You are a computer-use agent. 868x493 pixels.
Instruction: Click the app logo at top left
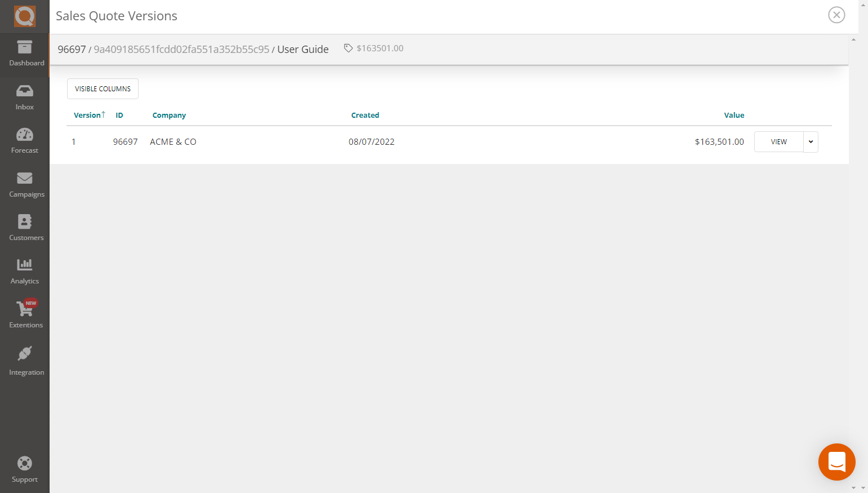tap(25, 16)
